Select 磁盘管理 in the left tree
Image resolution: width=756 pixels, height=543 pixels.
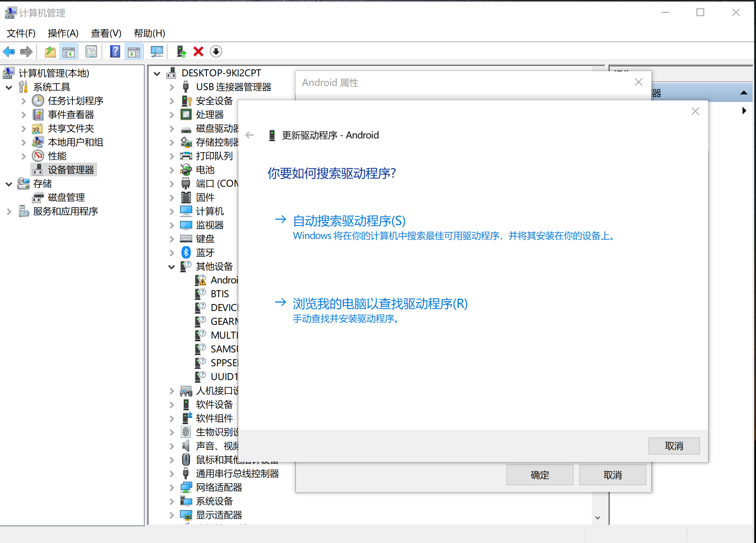click(66, 197)
